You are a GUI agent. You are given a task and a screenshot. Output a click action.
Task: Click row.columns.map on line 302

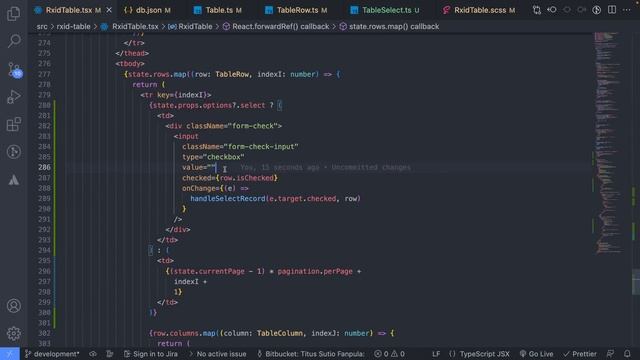pos(184,333)
